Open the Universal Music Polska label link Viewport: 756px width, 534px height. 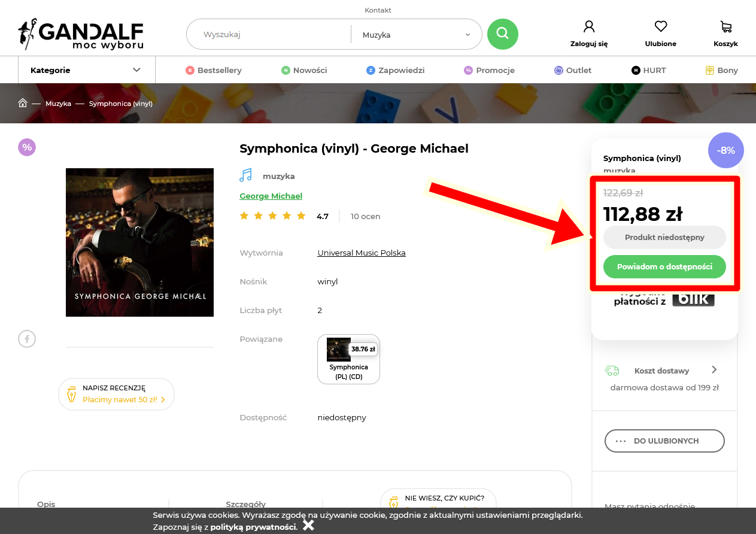coord(362,253)
